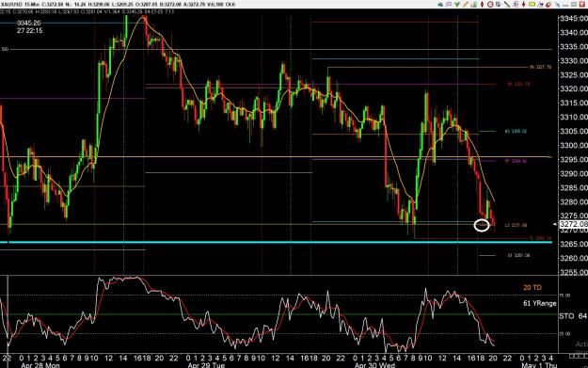Click the red circle minus icon
Viewport: 588px width, 368px height.
click(490, 5)
